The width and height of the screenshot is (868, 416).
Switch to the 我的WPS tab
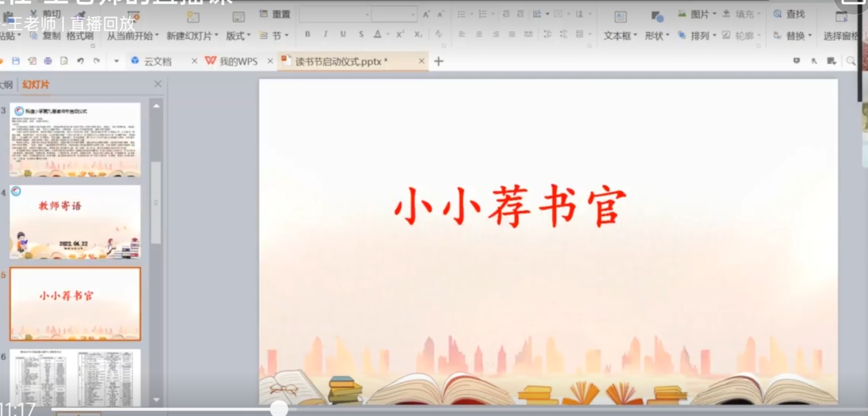[233, 62]
